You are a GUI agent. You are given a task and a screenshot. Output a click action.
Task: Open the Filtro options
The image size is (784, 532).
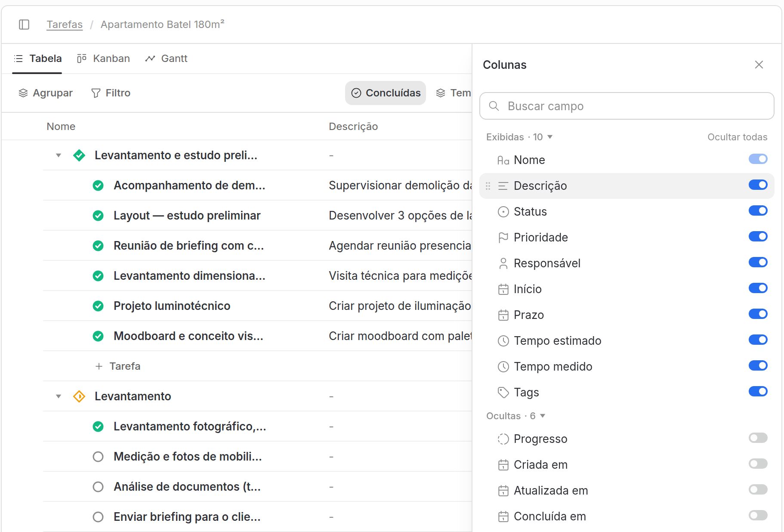[x=111, y=93]
